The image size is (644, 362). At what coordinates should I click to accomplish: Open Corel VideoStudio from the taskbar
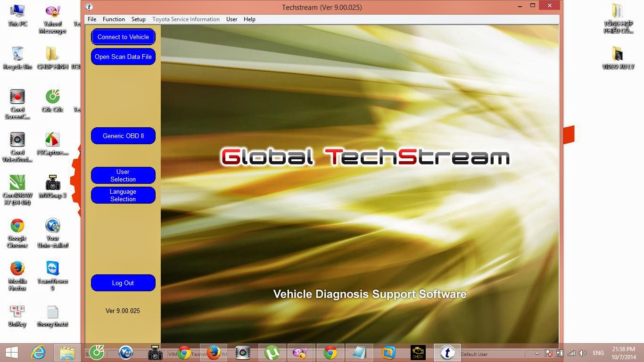click(x=243, y=353)
